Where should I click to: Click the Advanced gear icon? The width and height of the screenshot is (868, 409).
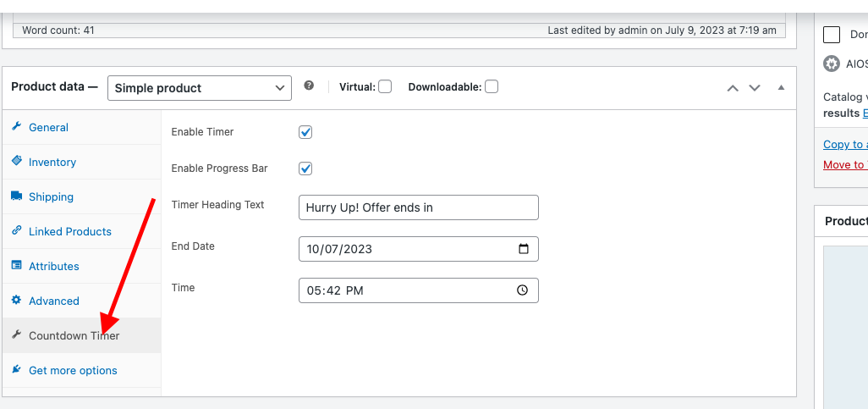pyautogui.click(x=17, y=301)
